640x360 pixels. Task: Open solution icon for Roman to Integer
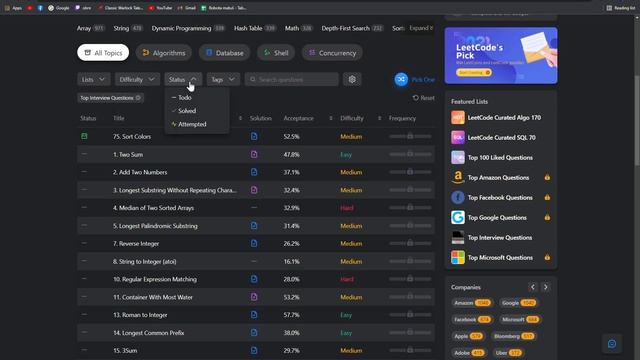(x=254, y=315)
